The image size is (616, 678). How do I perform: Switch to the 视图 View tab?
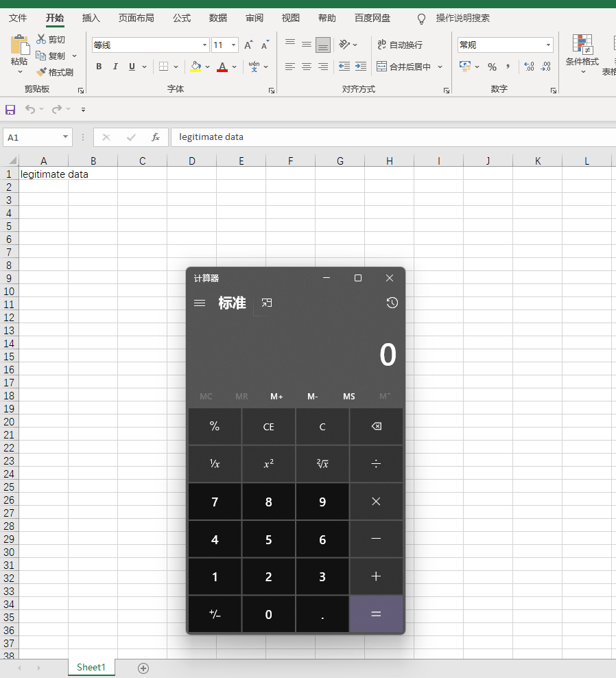(290, 18)
